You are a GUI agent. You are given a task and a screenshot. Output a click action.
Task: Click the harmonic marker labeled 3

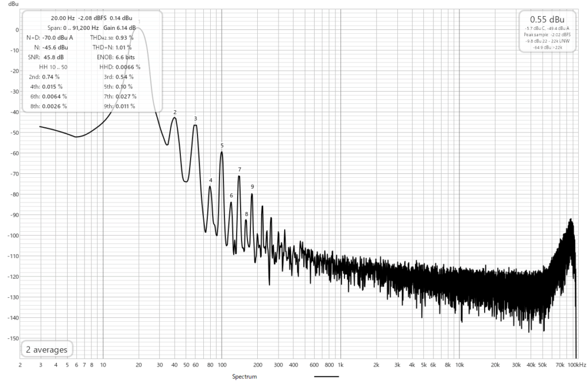tap(195, 119)
